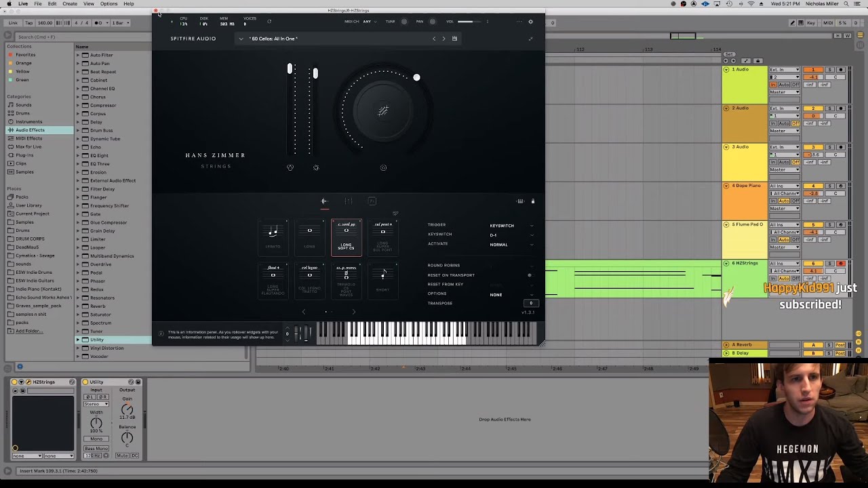Toggle track 4 Dope Piano activator

click(x=813, y=186)
